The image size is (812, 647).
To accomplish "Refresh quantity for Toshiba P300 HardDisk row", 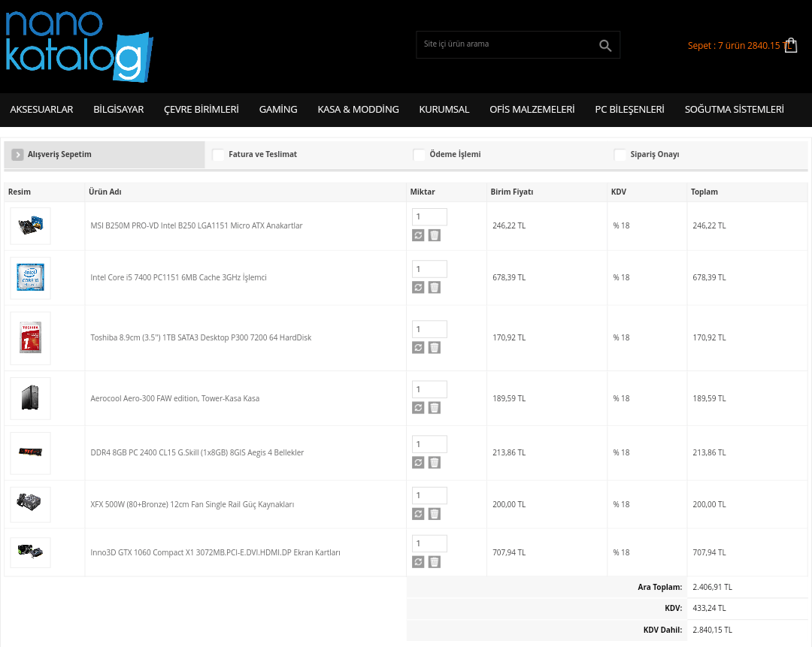I will [418, 347].
